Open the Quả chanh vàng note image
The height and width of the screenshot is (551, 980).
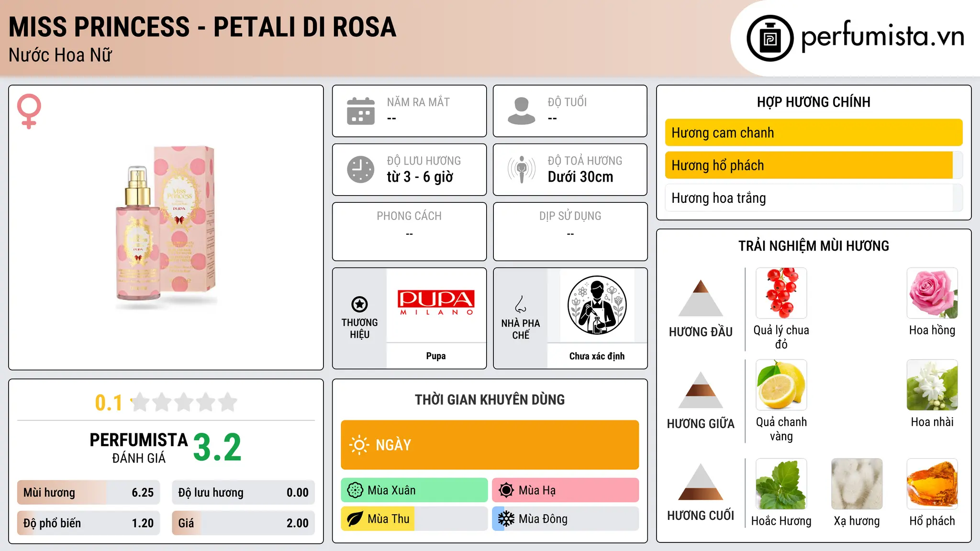[x=781, y=385]
